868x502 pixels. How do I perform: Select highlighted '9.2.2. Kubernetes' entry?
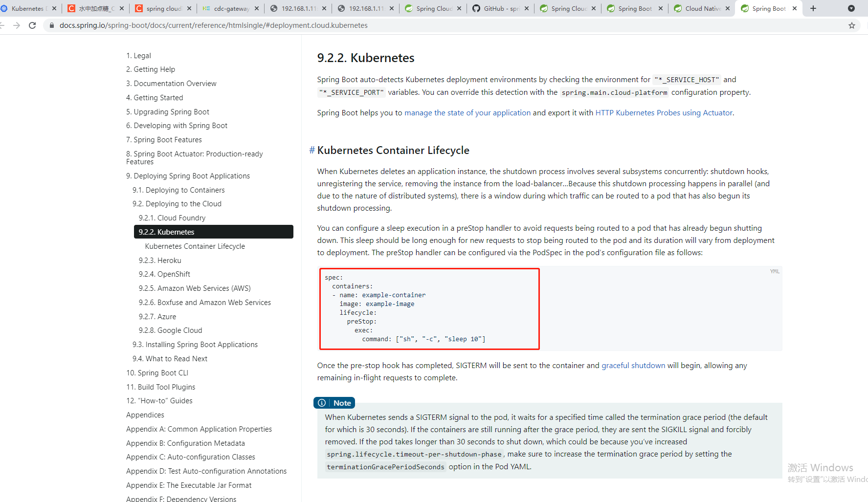click(x=214, y=232)
